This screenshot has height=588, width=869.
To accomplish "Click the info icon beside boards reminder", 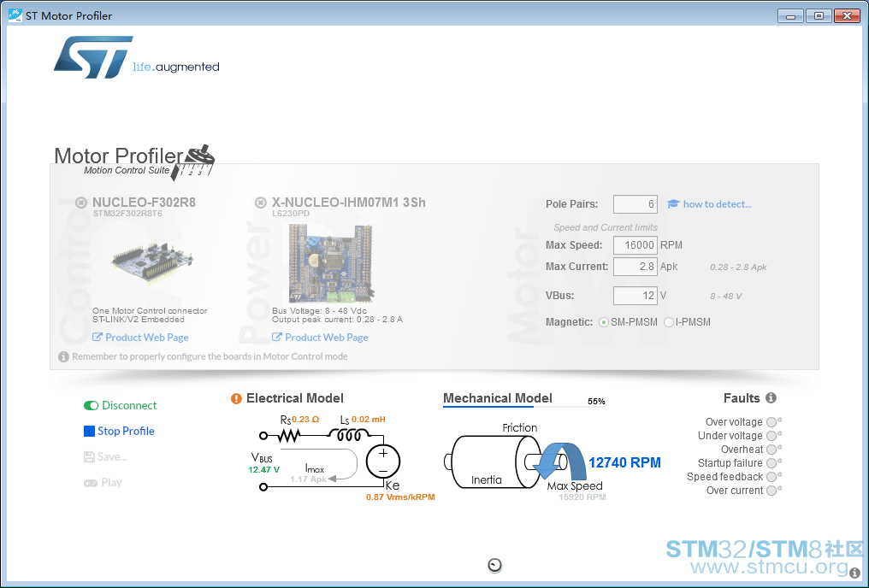I will (x=64, y=356).
